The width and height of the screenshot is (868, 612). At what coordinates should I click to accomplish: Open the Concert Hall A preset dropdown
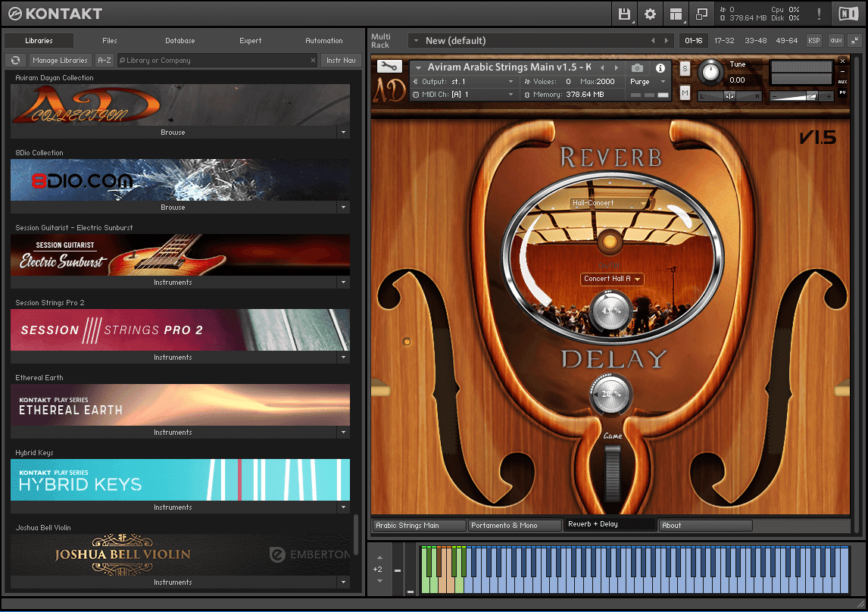612,279
